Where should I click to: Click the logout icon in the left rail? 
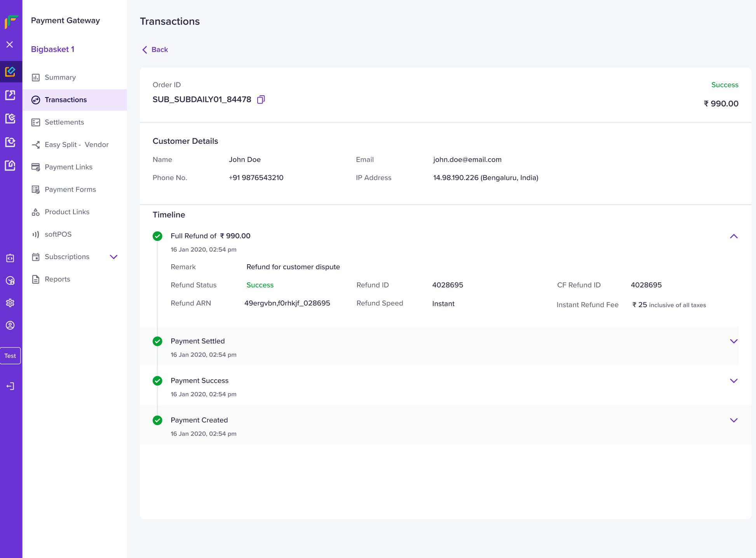coord(10,386)
